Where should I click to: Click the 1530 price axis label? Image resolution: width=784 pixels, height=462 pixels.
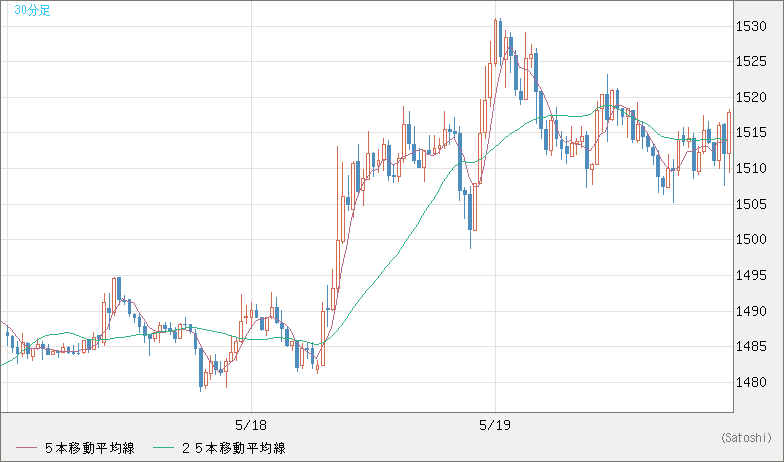[751, 26]
